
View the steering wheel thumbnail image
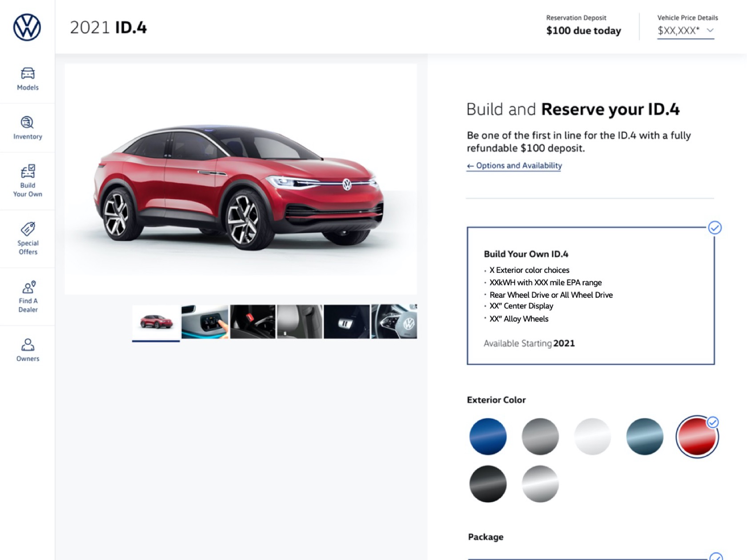[394, 321]
